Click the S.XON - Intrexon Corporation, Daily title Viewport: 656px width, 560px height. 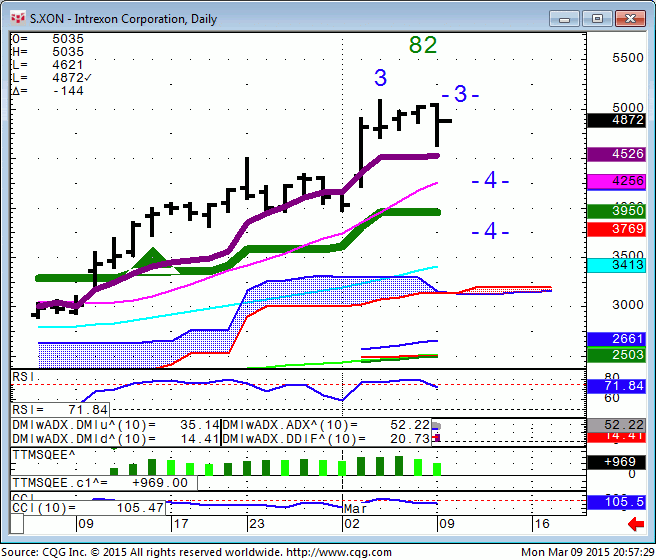click(123, 19)
